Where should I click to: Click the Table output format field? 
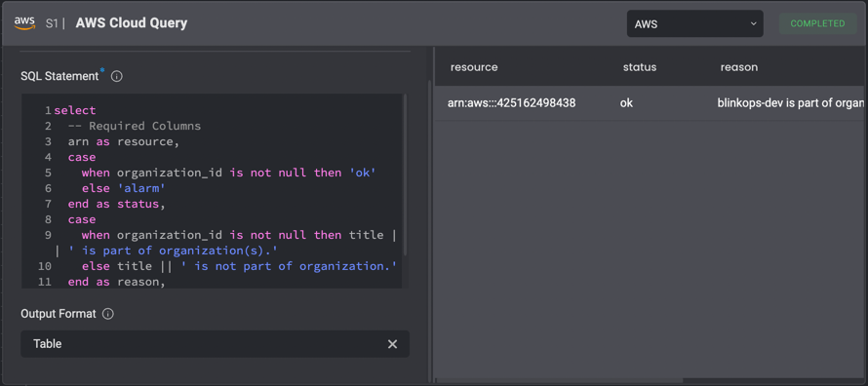215,344
